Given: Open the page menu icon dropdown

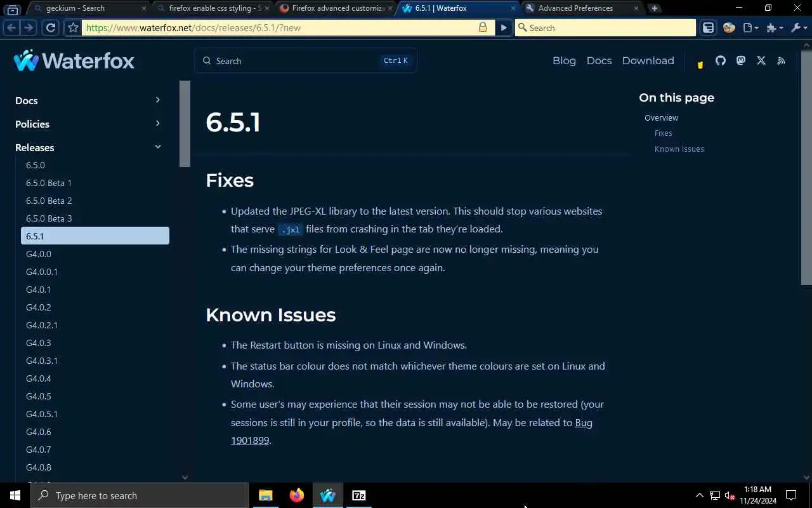Looking at the screenshot, I should [x=750, y=28].
